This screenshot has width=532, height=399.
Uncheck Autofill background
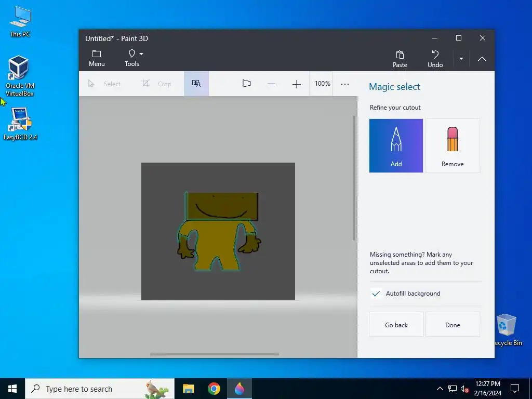pyautogui.click(x=376, y=294)
